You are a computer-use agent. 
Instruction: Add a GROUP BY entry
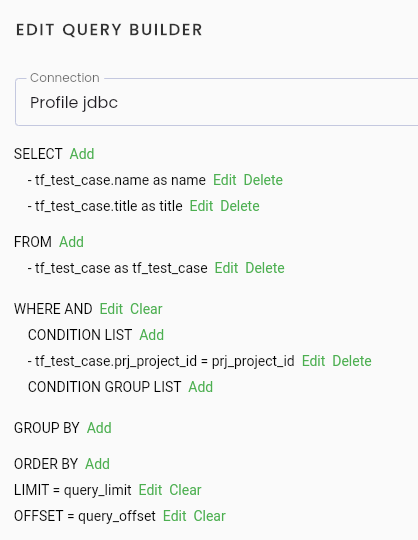[x=99, y=428]
